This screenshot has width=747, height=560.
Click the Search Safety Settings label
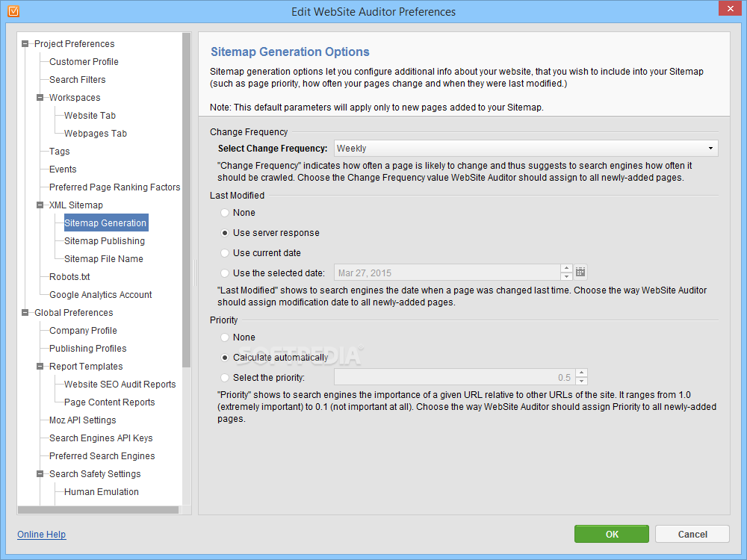[95, 474]
